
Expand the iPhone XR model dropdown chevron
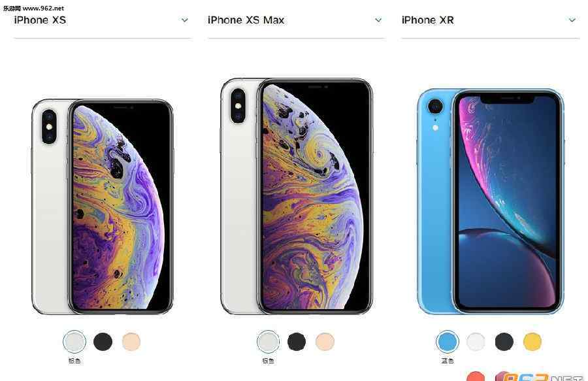(572, 20)
